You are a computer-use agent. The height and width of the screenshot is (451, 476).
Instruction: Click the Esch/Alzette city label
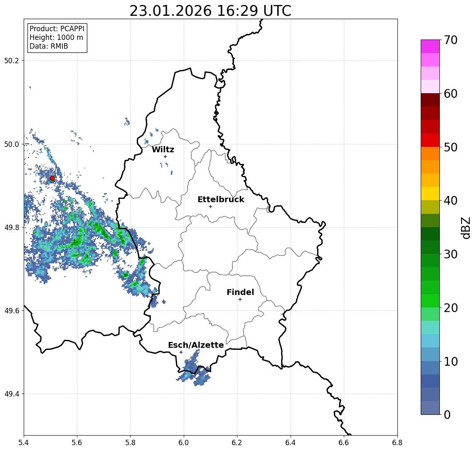[x=196, y=345]
